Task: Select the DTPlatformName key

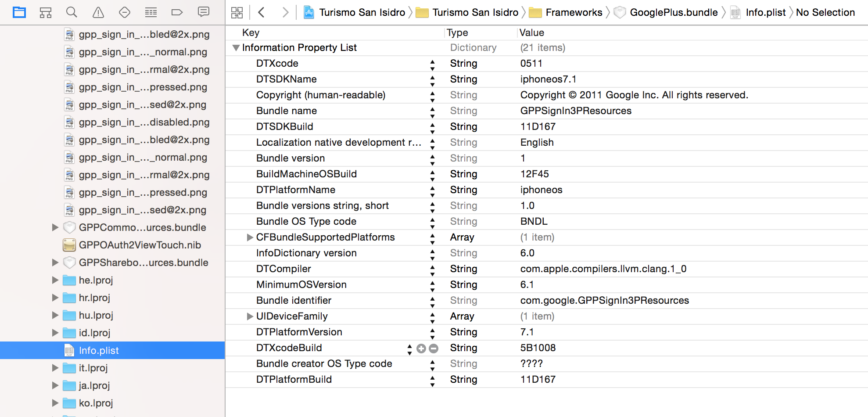Action: click(x=296, y=190)
